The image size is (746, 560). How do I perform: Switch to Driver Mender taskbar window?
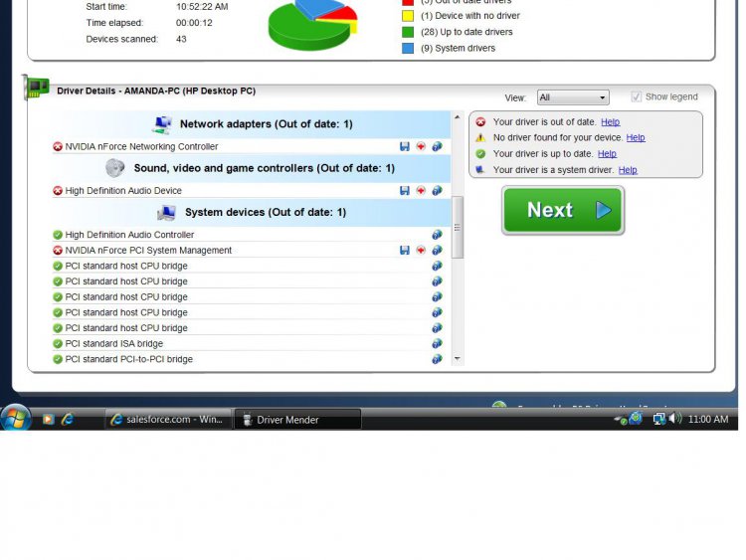297,419
